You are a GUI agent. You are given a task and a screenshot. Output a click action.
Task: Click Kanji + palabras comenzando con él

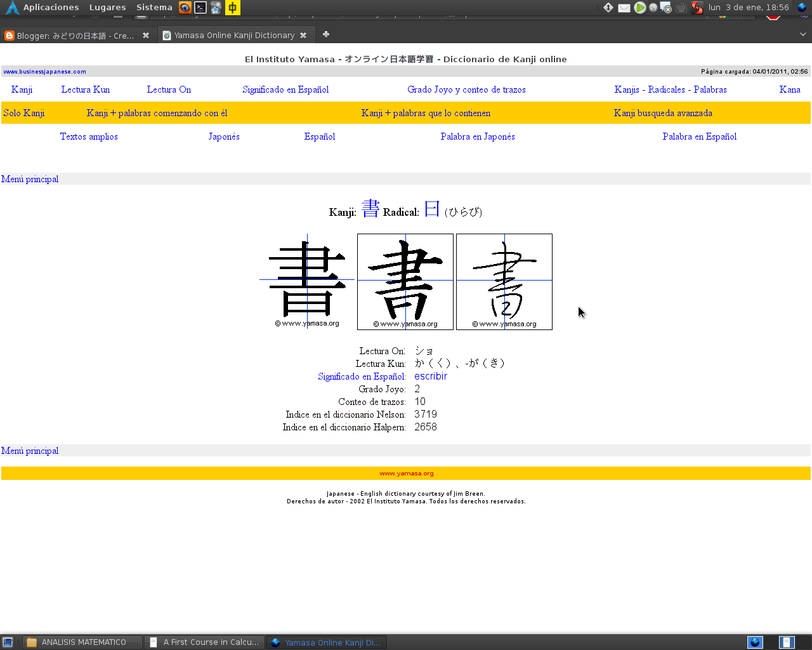(x=157, y=113)
